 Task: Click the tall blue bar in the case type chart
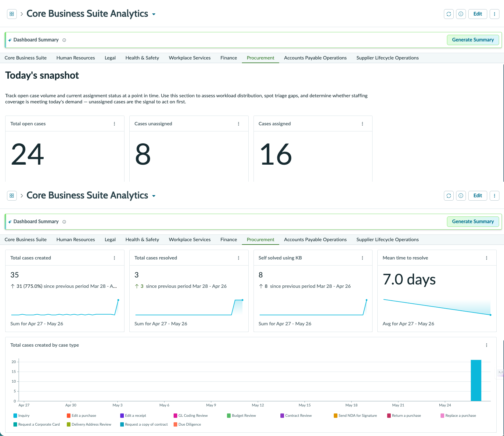pos(476,381)
